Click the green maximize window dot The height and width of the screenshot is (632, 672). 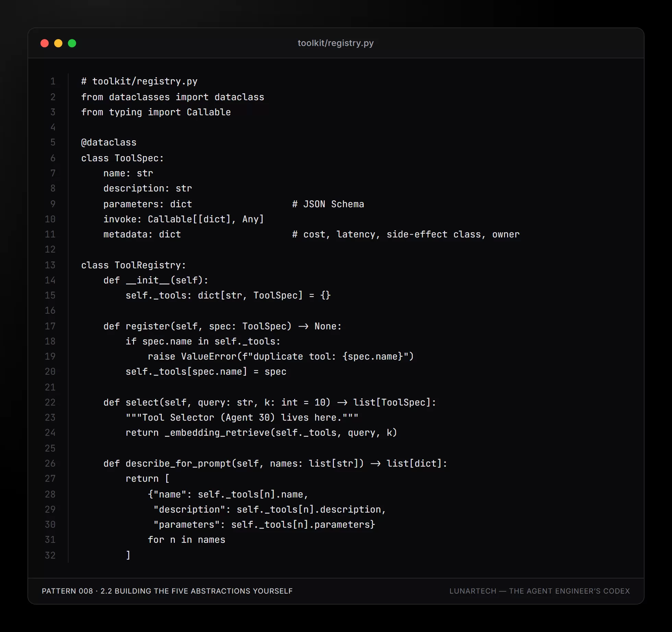(x=72, y=43)
